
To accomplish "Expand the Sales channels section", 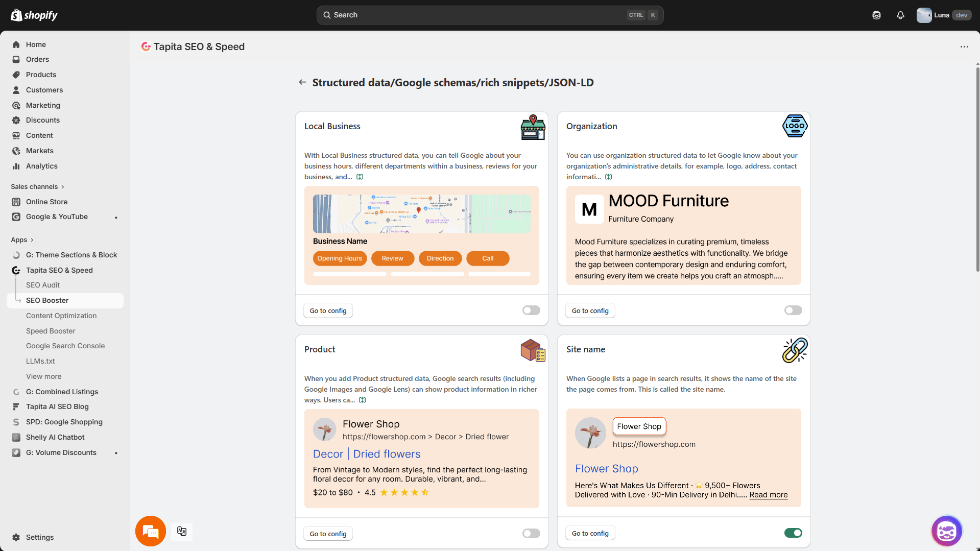I will 38,187.
